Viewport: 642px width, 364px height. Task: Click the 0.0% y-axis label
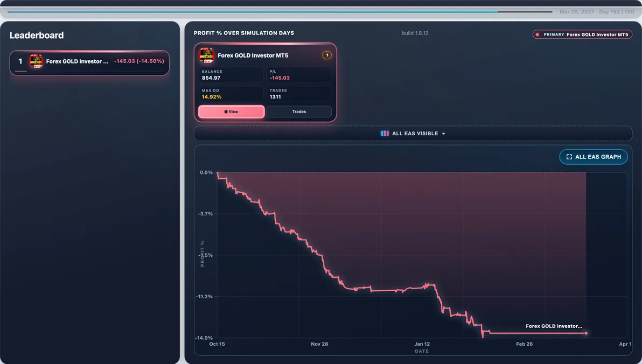[206, 172]
